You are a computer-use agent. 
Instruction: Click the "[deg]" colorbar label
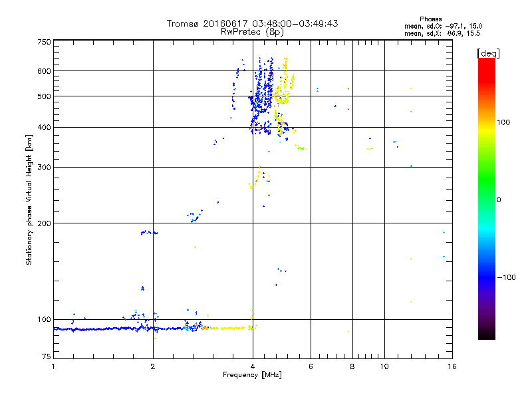click(488, 53)
